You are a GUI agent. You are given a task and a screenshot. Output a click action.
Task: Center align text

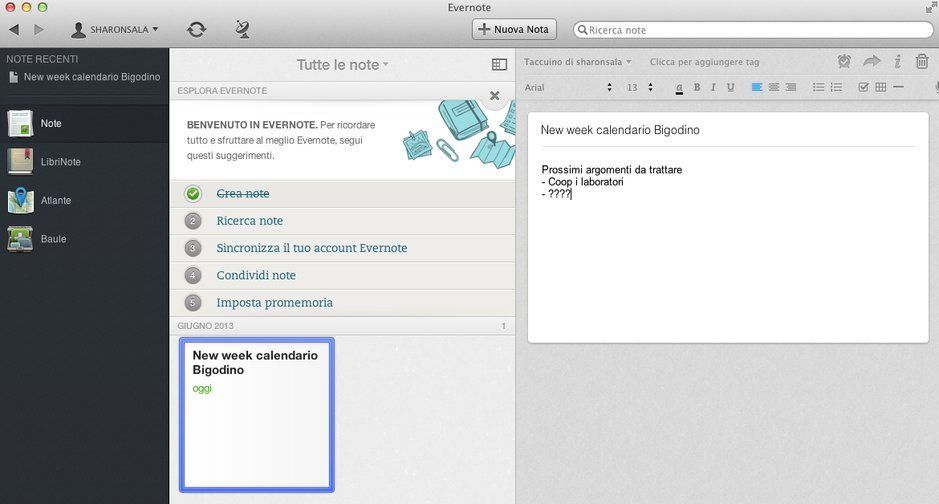(774, 87)
